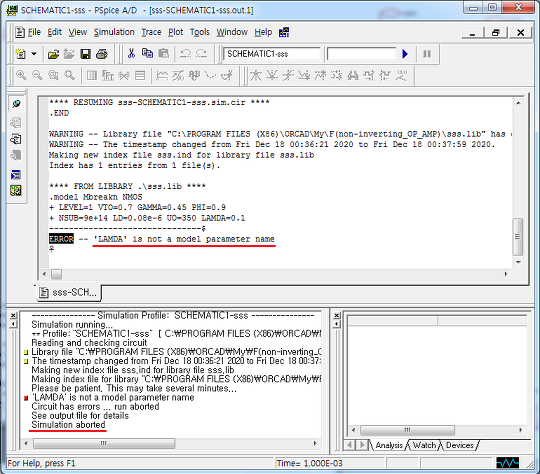Click the Undo arrow icon
Viewport: 540px width, 474px height.
coord(186,53)
